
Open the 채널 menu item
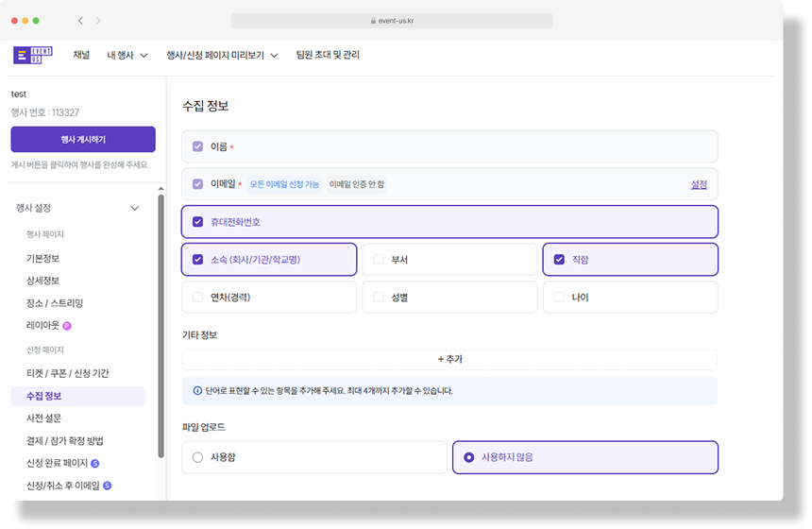point(81,55)
